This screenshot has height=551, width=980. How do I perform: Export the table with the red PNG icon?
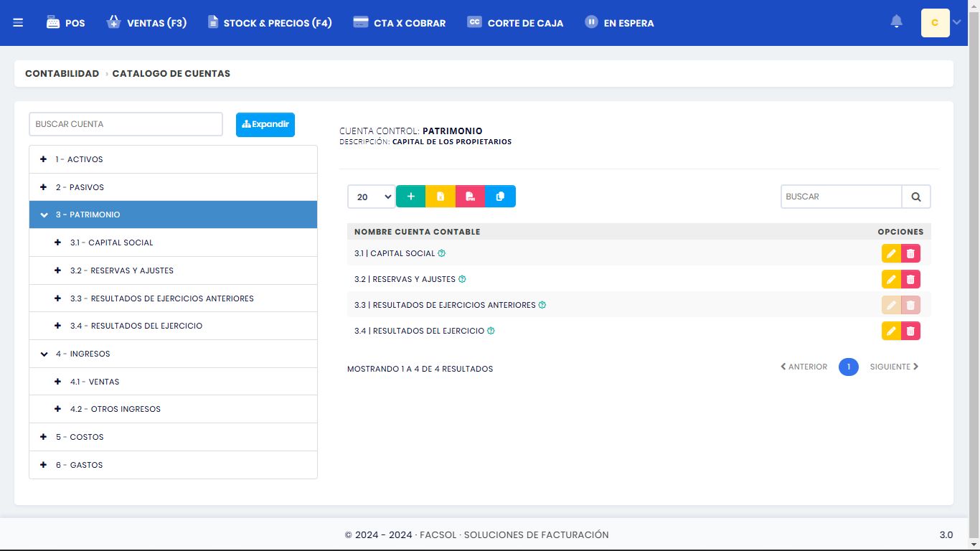pos(470,197)
